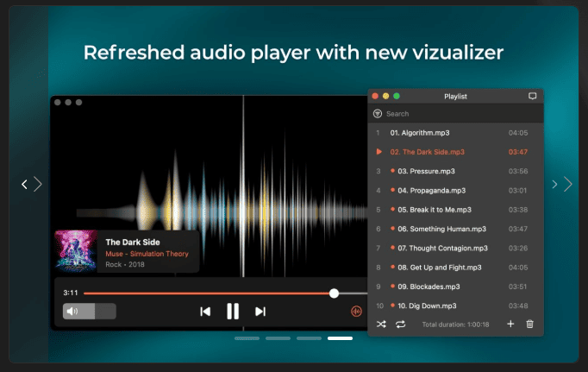Click the orange dot beside 07. Thought Contagion.mp3
This screenshot has width=588, height=372.
392,248
